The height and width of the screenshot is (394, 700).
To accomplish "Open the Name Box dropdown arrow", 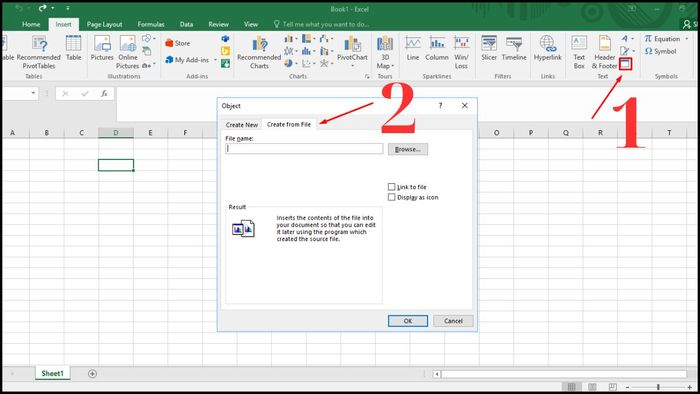I will point(33,93).
